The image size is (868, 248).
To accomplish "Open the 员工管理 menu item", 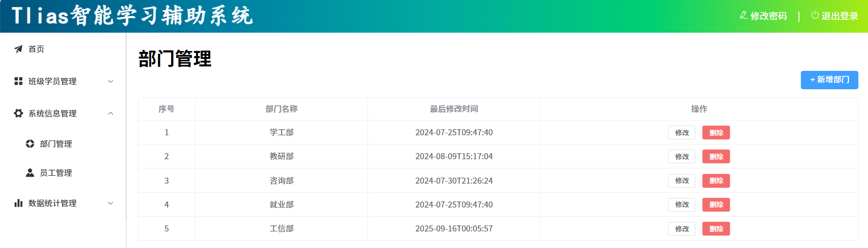I will pyautogui.click(x=56, y=173).
